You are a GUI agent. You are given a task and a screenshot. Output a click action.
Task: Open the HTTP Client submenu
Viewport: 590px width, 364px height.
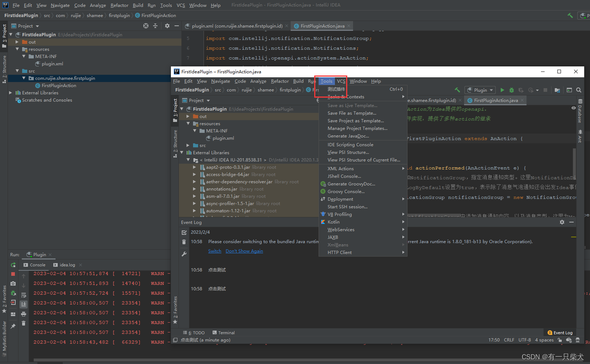363,252
